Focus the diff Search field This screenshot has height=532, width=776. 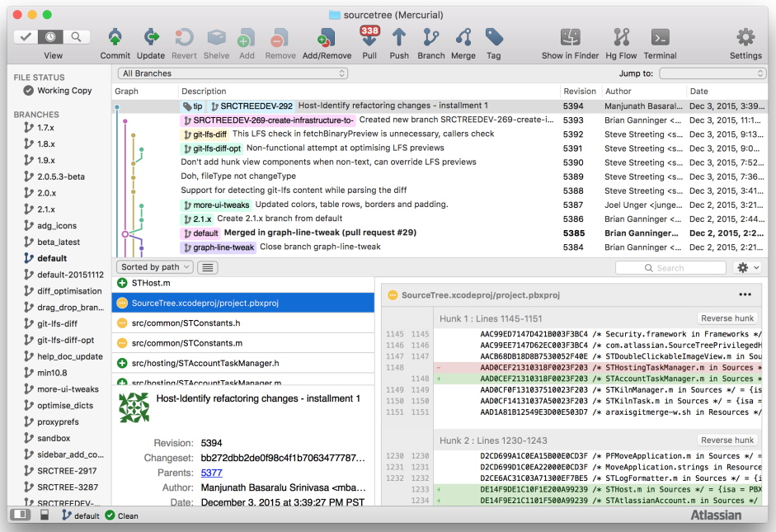pos(670,268)
